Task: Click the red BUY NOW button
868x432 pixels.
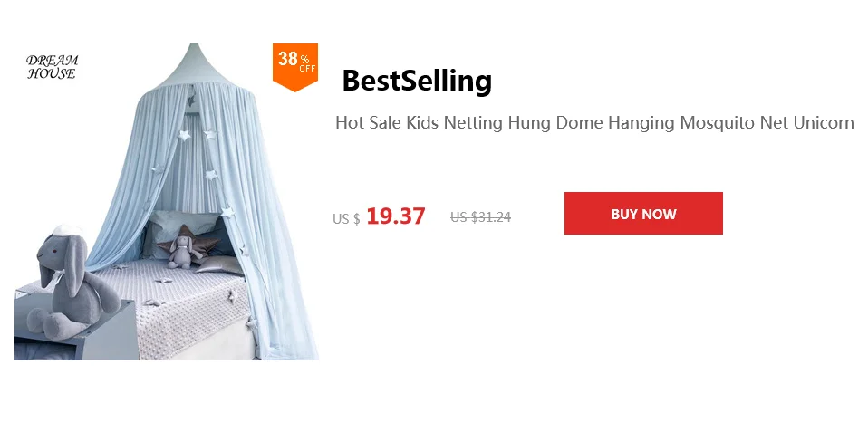Action: (x=643, y=214)
